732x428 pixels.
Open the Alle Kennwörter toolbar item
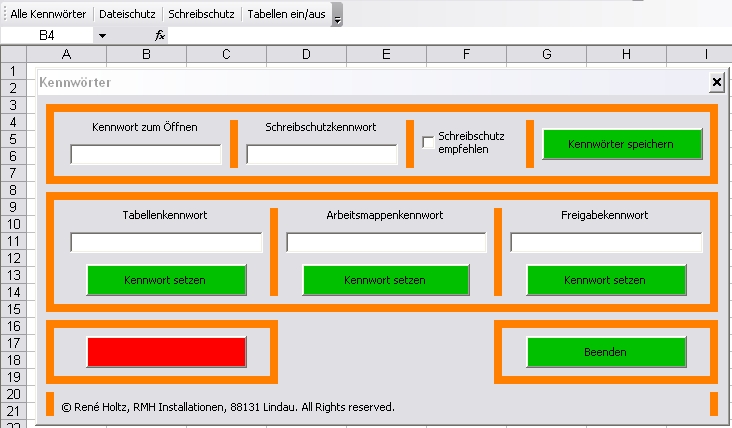click(48, 15)
